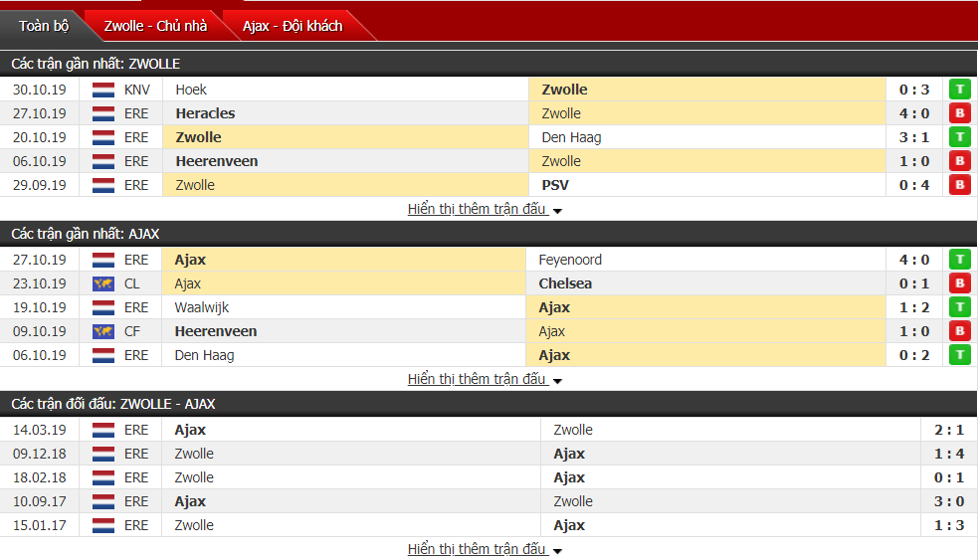
Task: Click the flag icon beside Heracles match
Action: tap(103, 113)
